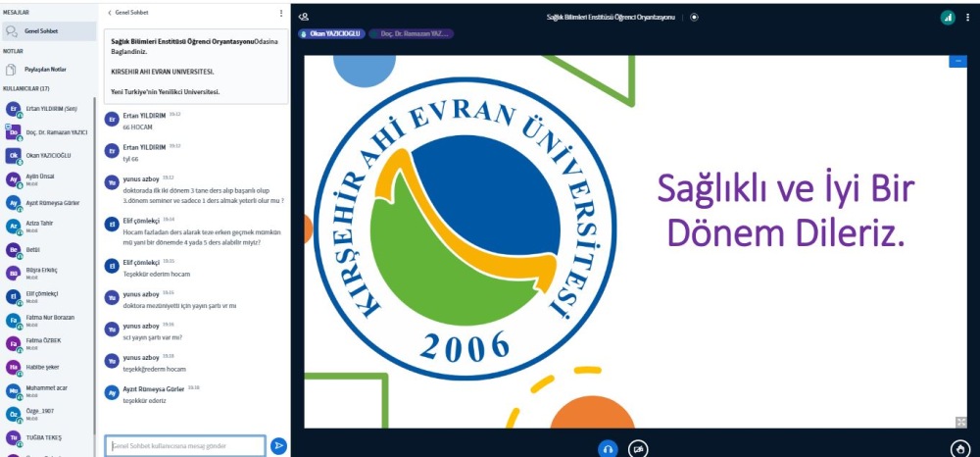This screenshot has width=980, height=457.
Task: Toggle the webcam sharing button
Action: click(x=638, y=449)
